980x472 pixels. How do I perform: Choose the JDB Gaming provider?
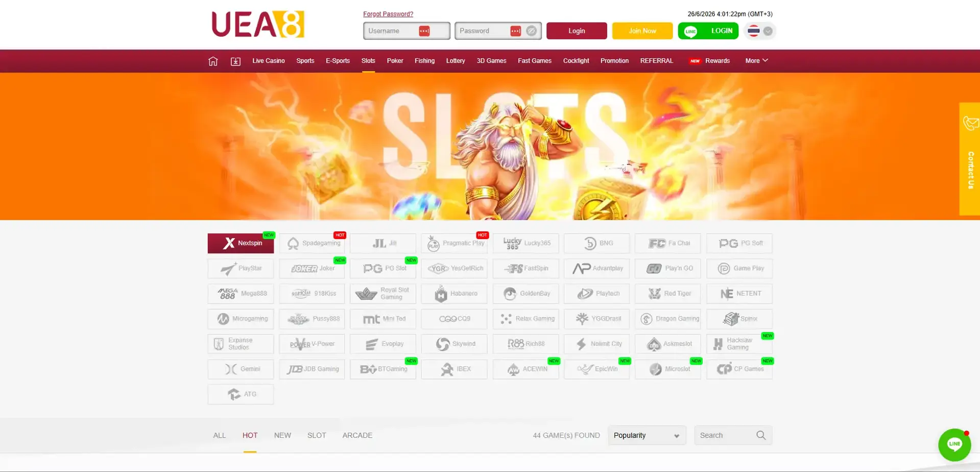click(x=312, y=369)
